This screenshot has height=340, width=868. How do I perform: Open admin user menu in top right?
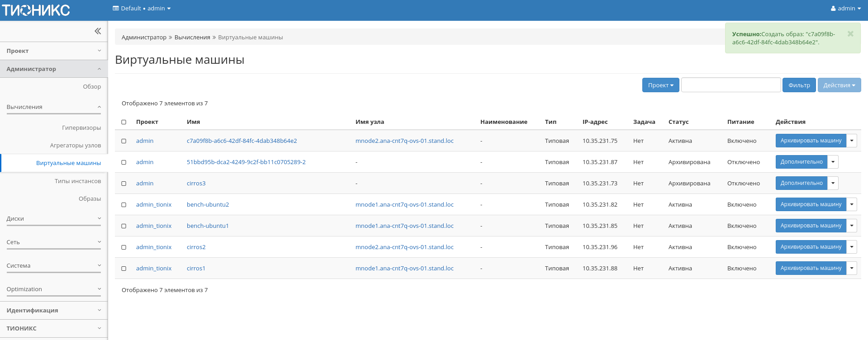(x=845, y=9)
